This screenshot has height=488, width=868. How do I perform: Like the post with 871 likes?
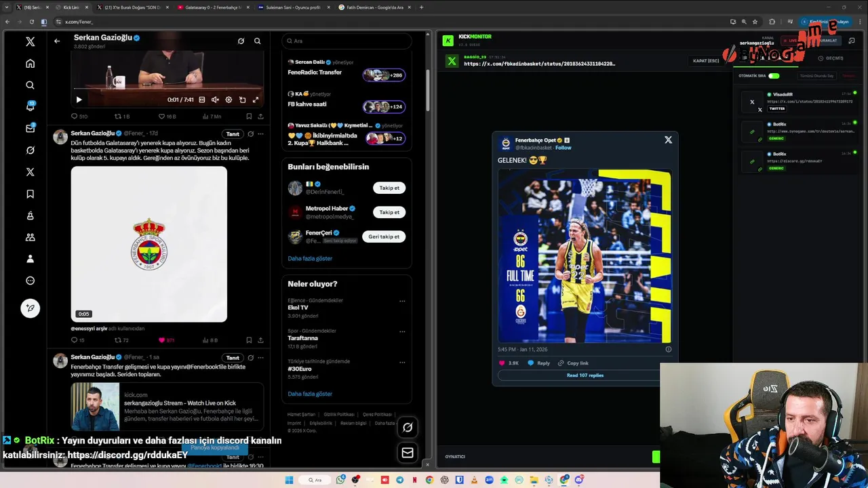[166, 340]
